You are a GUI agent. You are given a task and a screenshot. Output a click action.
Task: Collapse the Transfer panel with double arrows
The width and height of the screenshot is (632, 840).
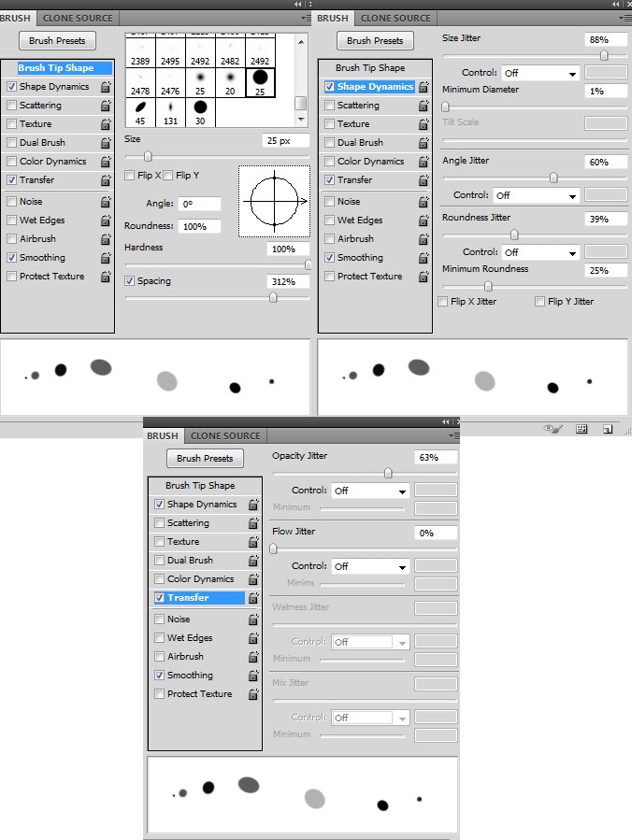click(445, 421)
